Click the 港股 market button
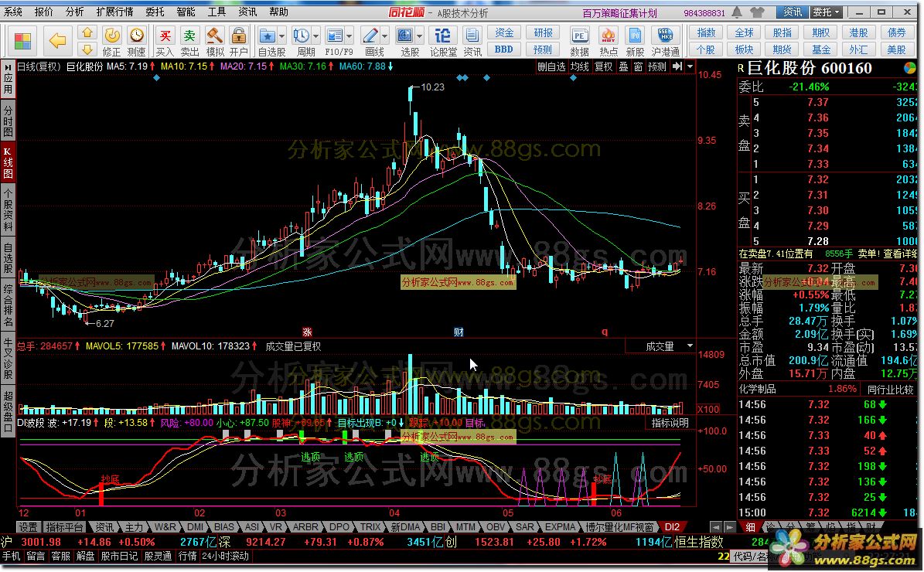This screenshot has width=924, height=572. [858, 33]
